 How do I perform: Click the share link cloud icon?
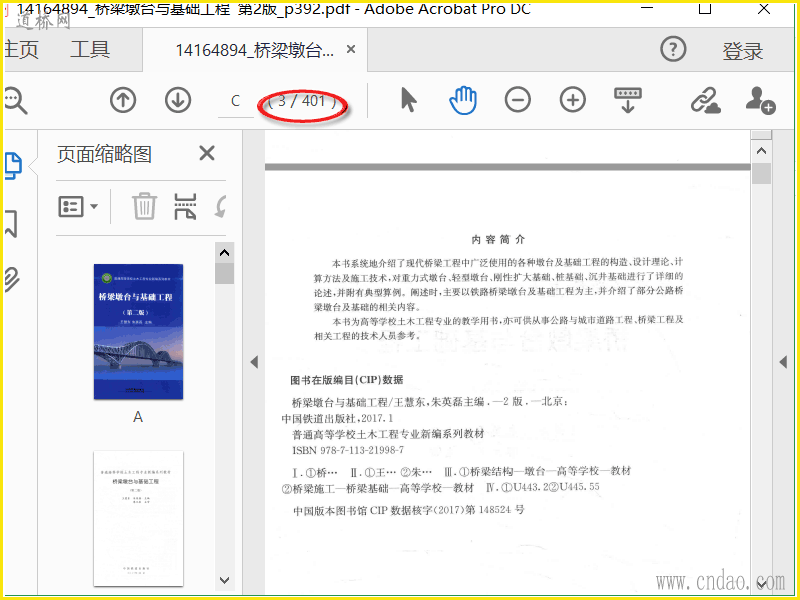click(x=706, y=101)
